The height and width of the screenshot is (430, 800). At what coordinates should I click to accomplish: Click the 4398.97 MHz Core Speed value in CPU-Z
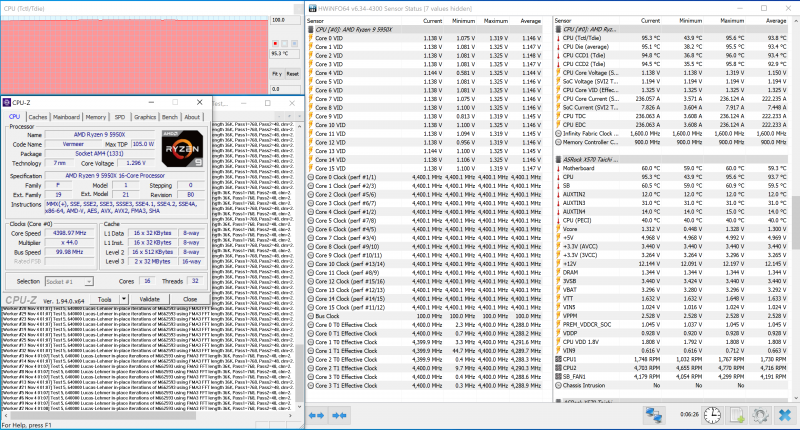click(70, 233)
